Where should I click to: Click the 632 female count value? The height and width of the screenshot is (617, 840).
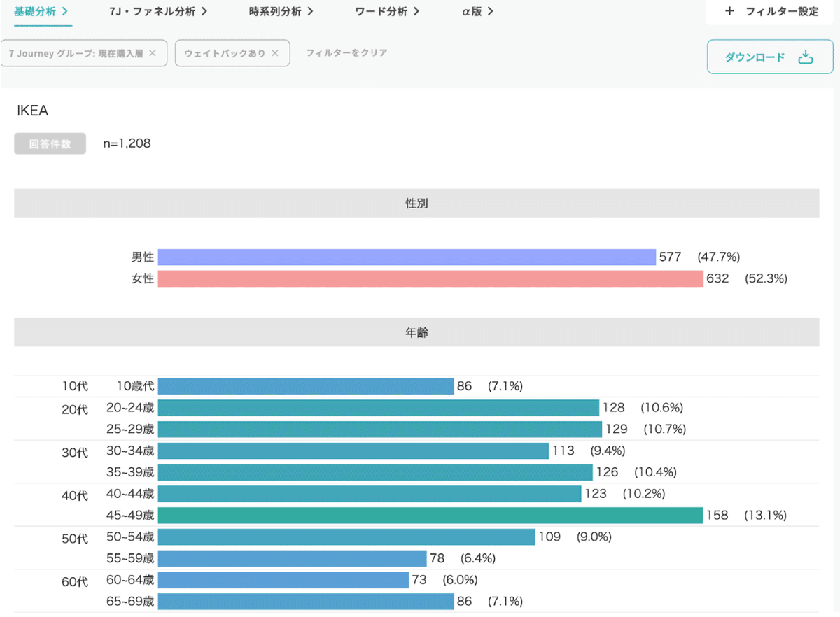(717, 278)
